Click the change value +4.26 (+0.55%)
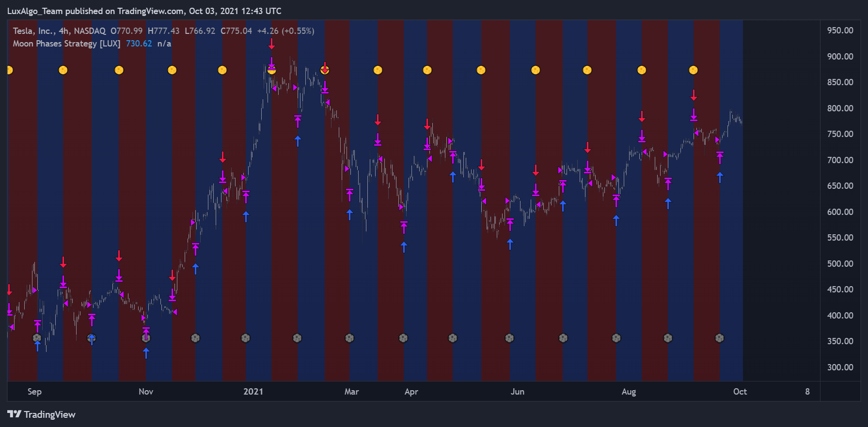Viewport: 868px width, 427px height. [x=285, y=31]
